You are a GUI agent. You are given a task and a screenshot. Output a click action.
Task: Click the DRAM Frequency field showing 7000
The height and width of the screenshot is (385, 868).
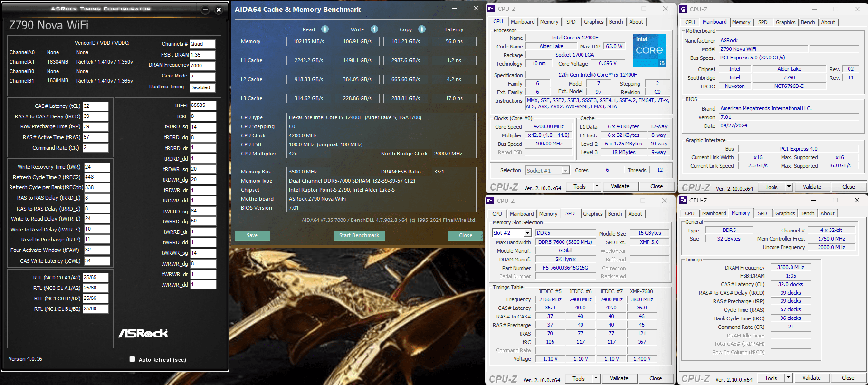click(202, 66)
